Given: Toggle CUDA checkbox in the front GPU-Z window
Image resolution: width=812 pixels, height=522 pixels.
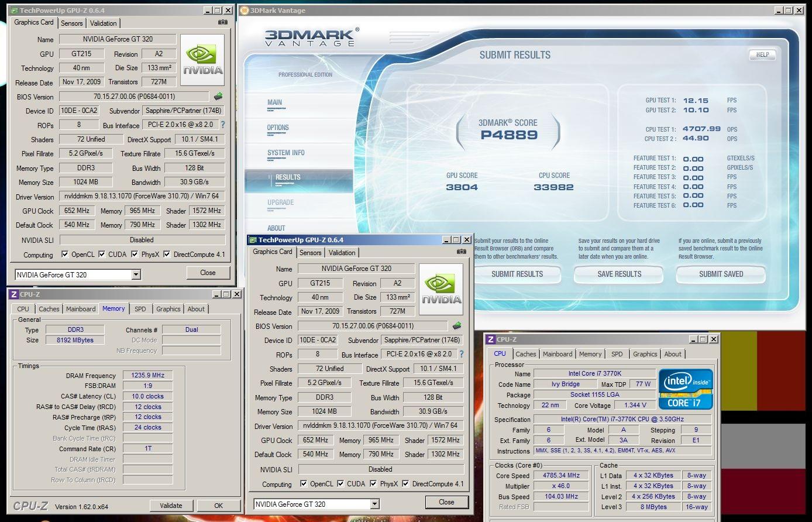Looking at the screenshot, I should click(x=340, y=484).
